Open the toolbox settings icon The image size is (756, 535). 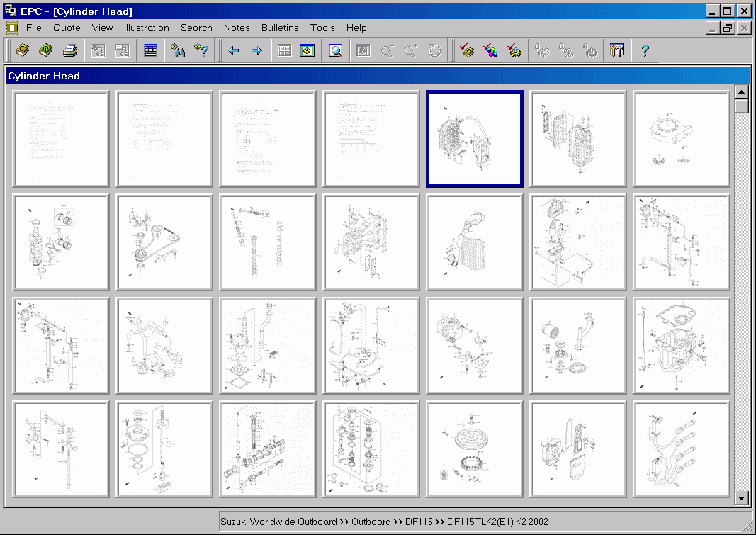tap(616, 50)
